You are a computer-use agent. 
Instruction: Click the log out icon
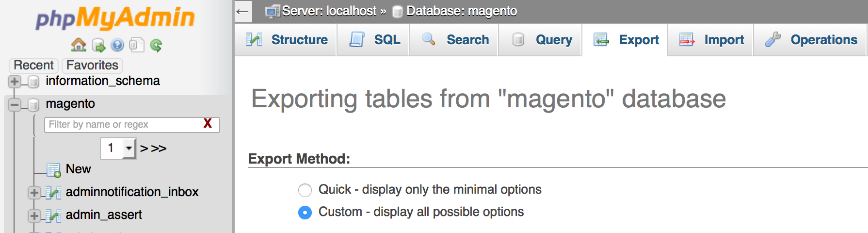pos(98,46)
